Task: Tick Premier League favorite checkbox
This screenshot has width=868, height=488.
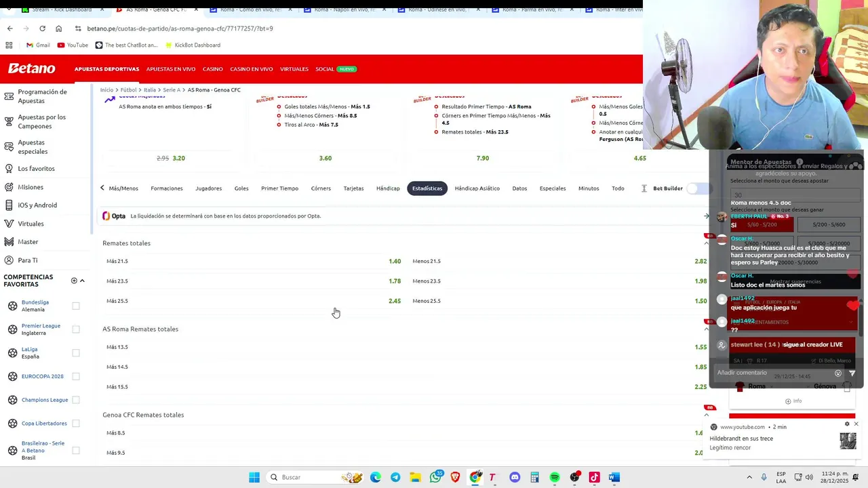Action: tap(76, 329)
